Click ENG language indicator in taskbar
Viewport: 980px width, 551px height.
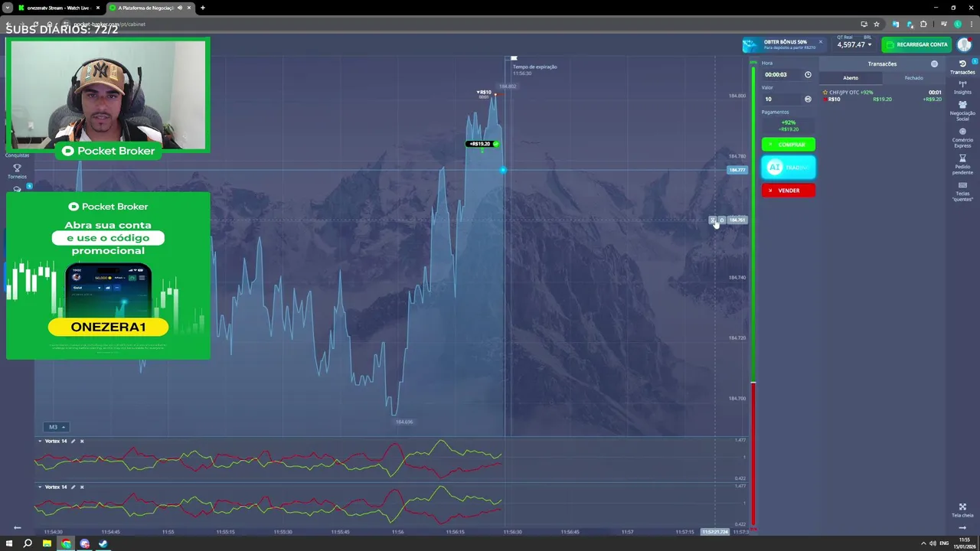pyautogui.click(x=944, y=543)
